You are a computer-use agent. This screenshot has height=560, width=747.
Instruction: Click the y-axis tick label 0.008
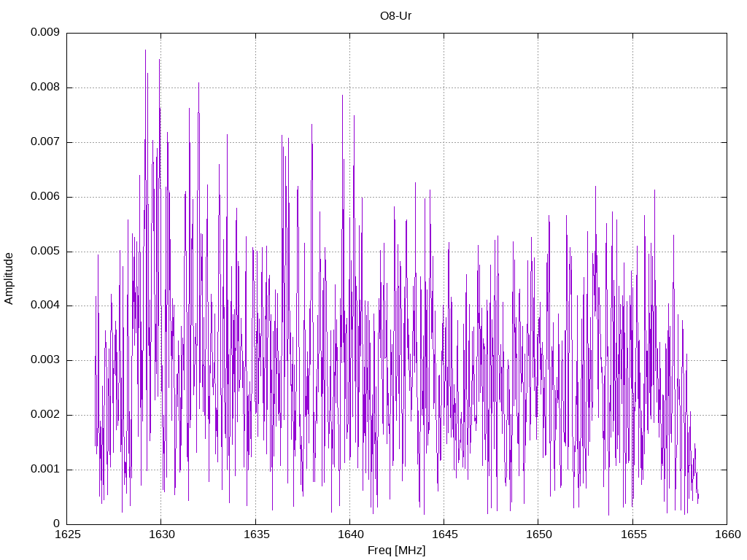coord(45,87)
